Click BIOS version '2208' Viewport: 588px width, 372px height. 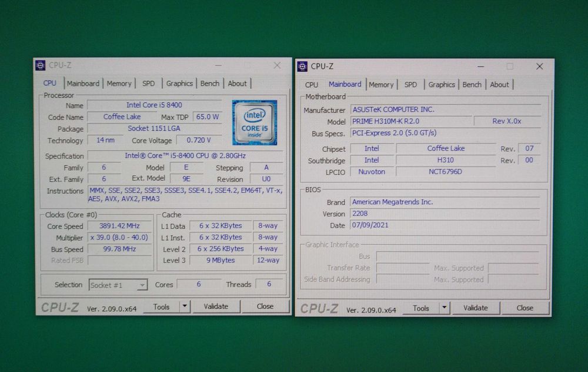[x=445, y=214]
